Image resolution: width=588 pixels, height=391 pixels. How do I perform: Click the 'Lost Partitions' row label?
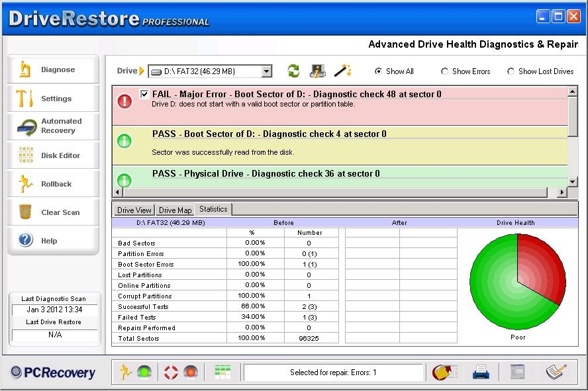(x=140, y=275)
